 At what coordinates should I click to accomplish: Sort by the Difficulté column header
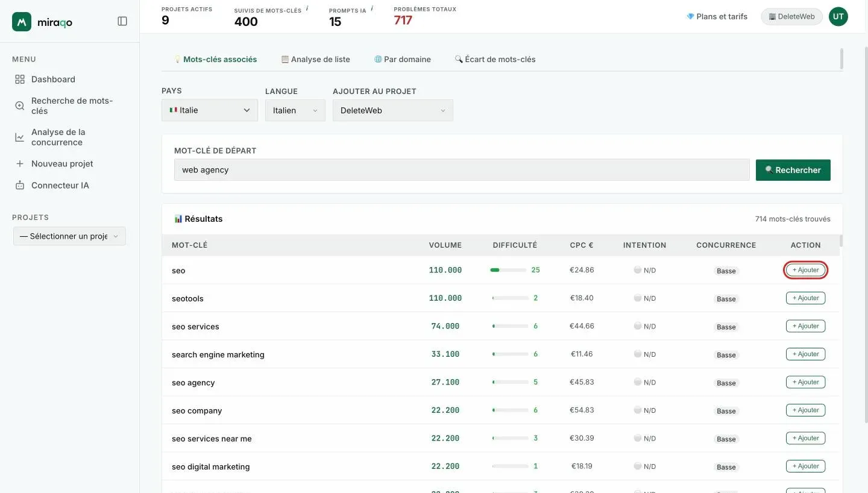point(515,245)
